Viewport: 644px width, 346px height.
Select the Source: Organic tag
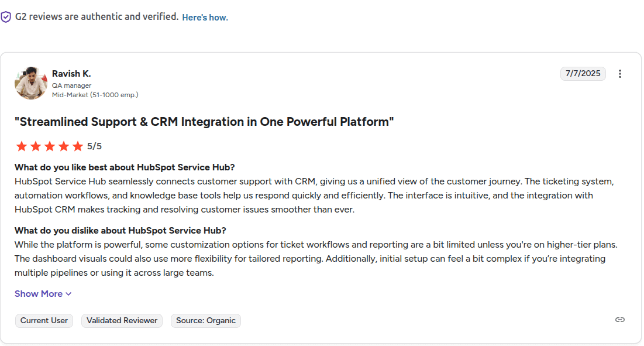pyautogui.click(x=206, y=320)
